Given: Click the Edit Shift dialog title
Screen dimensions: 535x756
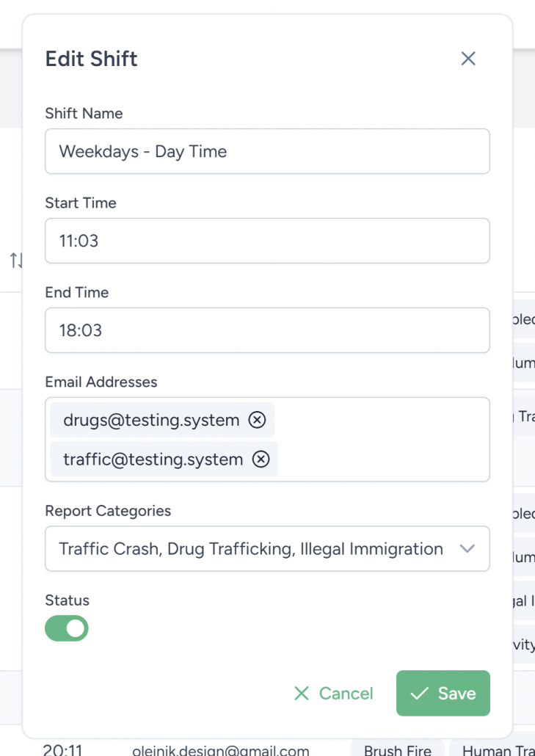Looking at the screenshot, I should coord(92,59).
